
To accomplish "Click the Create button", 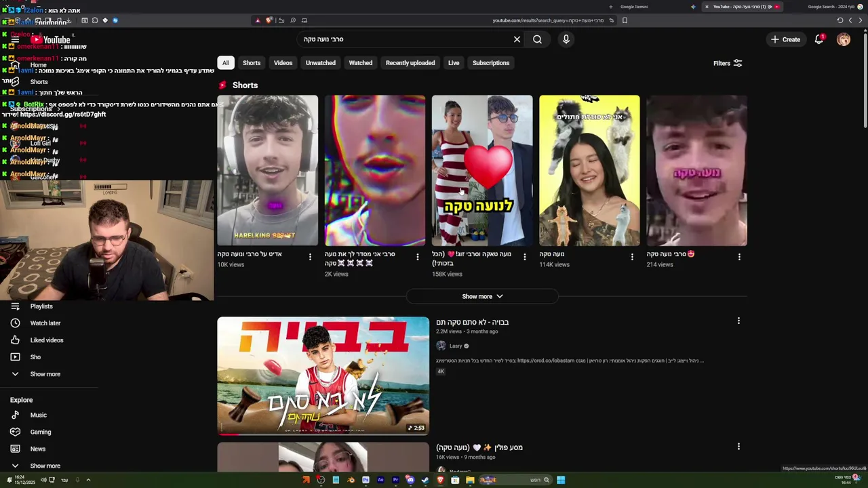I will (785, 39).
